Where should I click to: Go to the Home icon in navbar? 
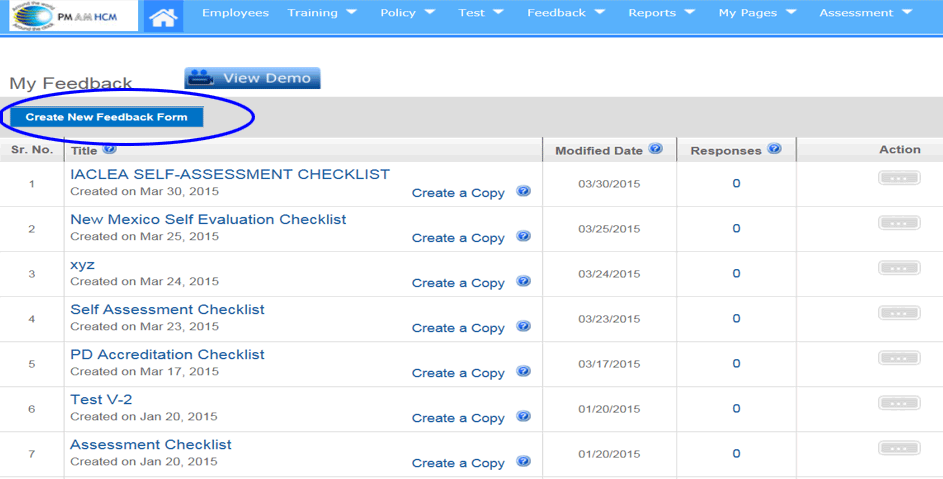coord(163,16)
